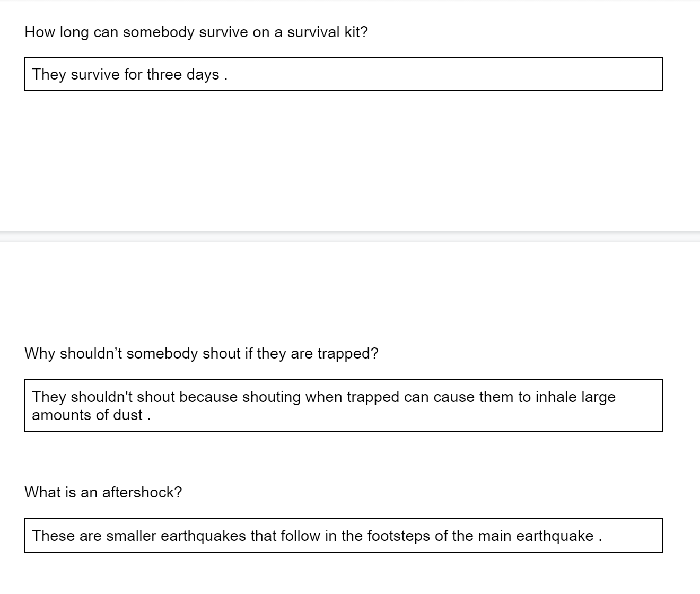Click the 'Why shouldn't somebody shout' question

(x=202, y=354)
